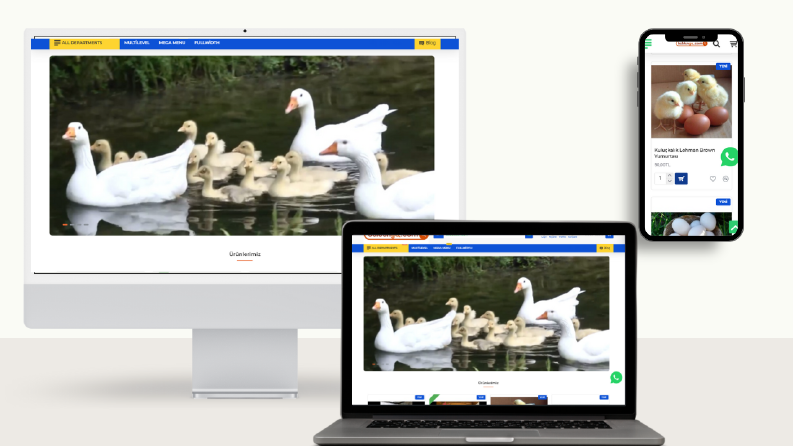793x446 pixels.
Task: Decrease quantity with the stepper down arrow
Action: (670, 181)
